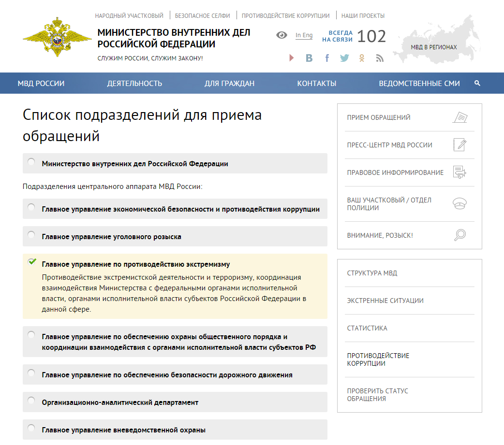The image size is (504, 445).
Task: Click the checked radio for противодействию экстремизму
Action: tap(32, 262)
